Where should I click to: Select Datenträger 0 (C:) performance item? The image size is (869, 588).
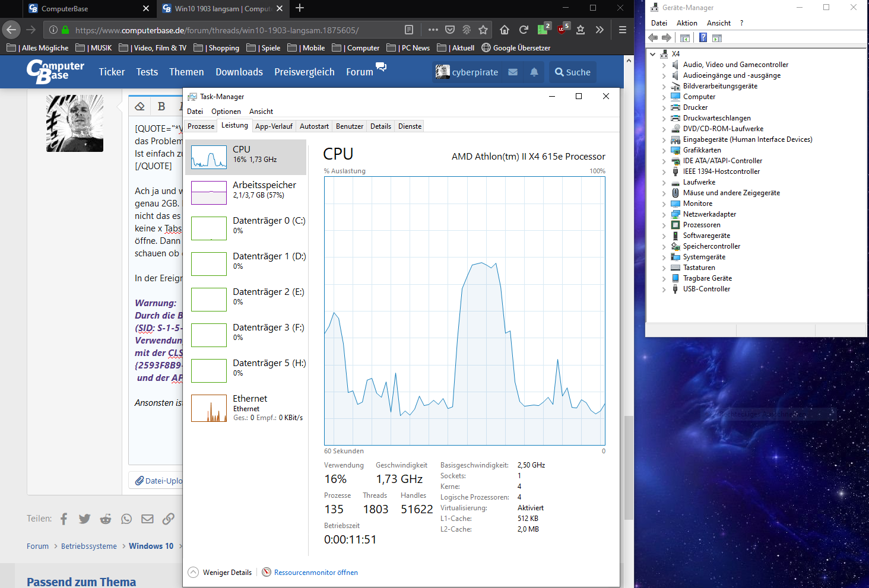(246, 228)
